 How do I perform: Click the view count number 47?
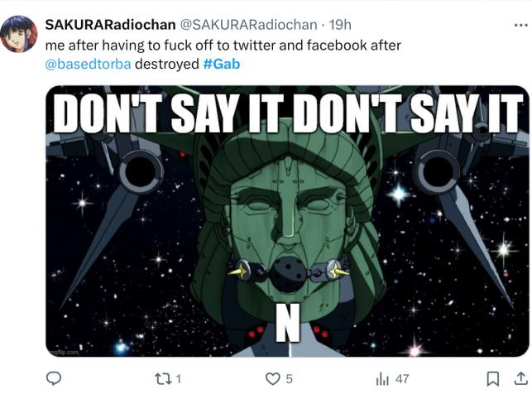[x=402, y=379]
